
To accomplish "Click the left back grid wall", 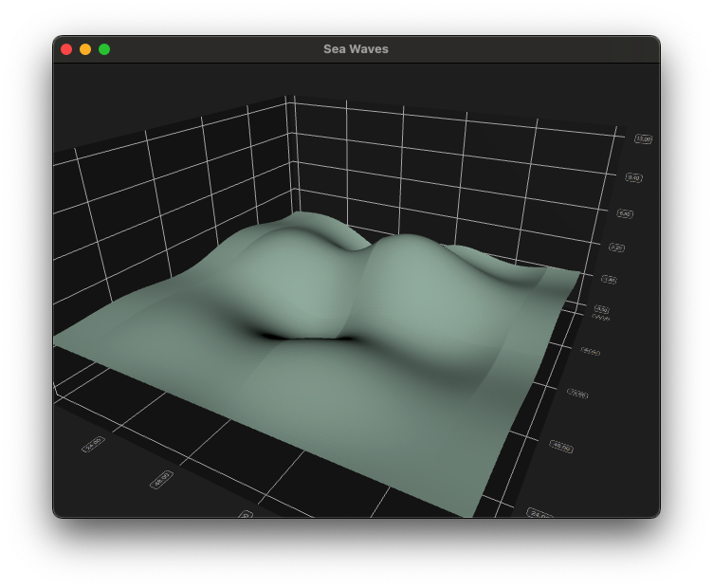I will pos(171,190).
